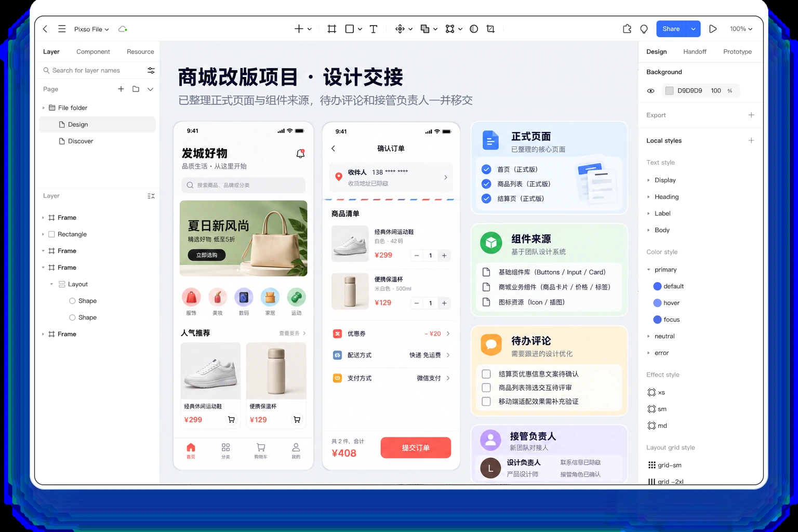The image size is (798, 532).
Task: Open the comments bubble icon
Action: tap(644, 29)
